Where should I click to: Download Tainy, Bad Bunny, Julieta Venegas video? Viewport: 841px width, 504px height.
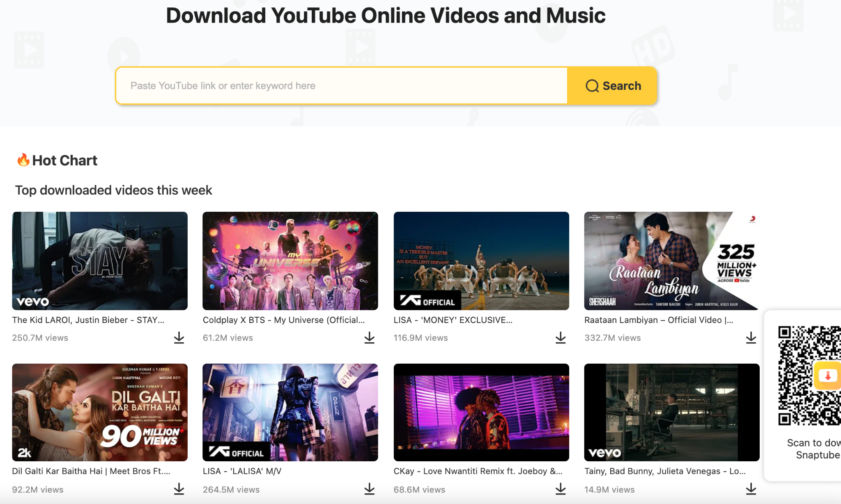751,489
